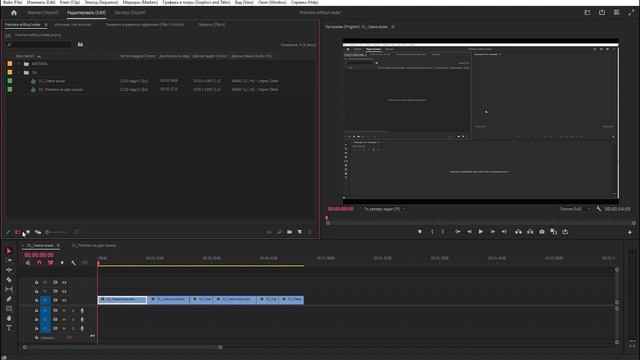Open the zoom level fit dropdown in Program monitor
The width and height of the screenshot is (640, 360).
[384, 209]
